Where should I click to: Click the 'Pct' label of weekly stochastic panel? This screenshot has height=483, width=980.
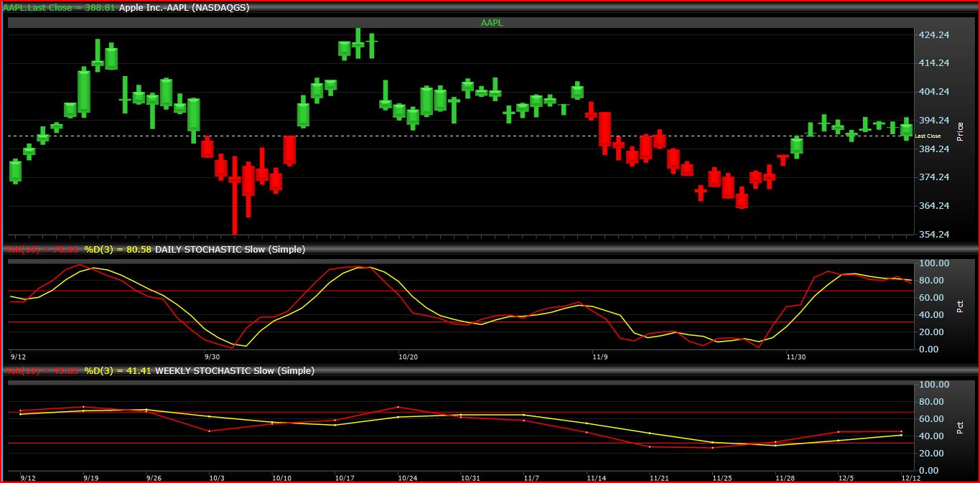961,428
